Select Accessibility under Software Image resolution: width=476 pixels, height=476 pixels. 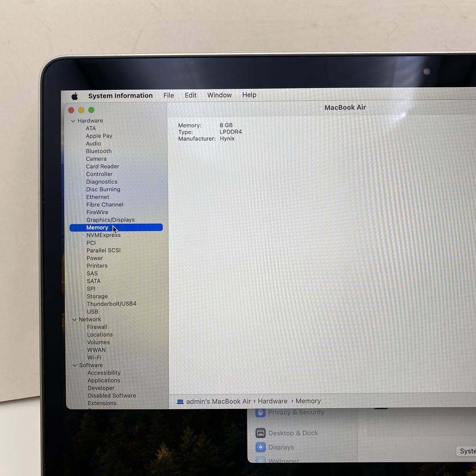[104, 373]
